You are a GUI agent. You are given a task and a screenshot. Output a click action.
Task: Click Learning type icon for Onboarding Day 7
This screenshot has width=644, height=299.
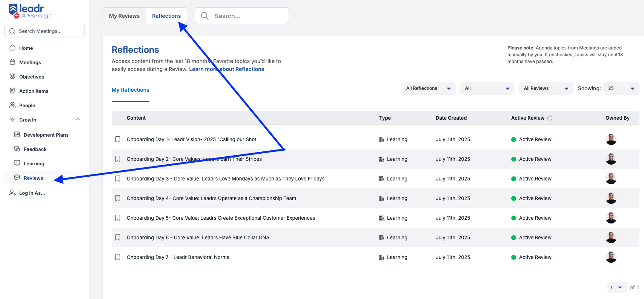[x=381, y=257]
